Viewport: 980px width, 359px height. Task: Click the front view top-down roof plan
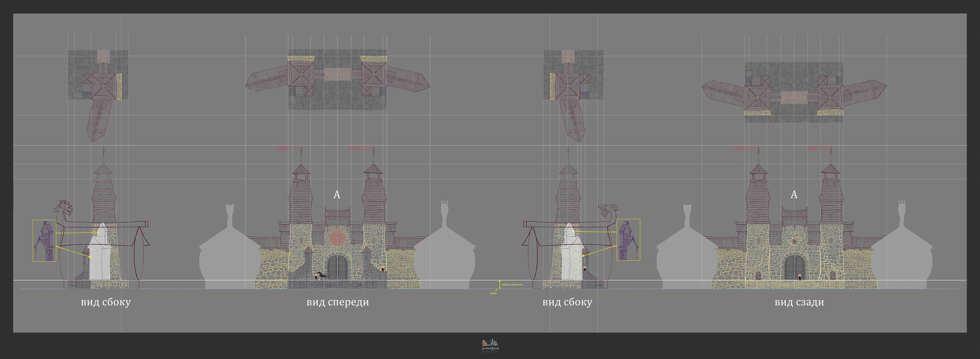[337, 79]
